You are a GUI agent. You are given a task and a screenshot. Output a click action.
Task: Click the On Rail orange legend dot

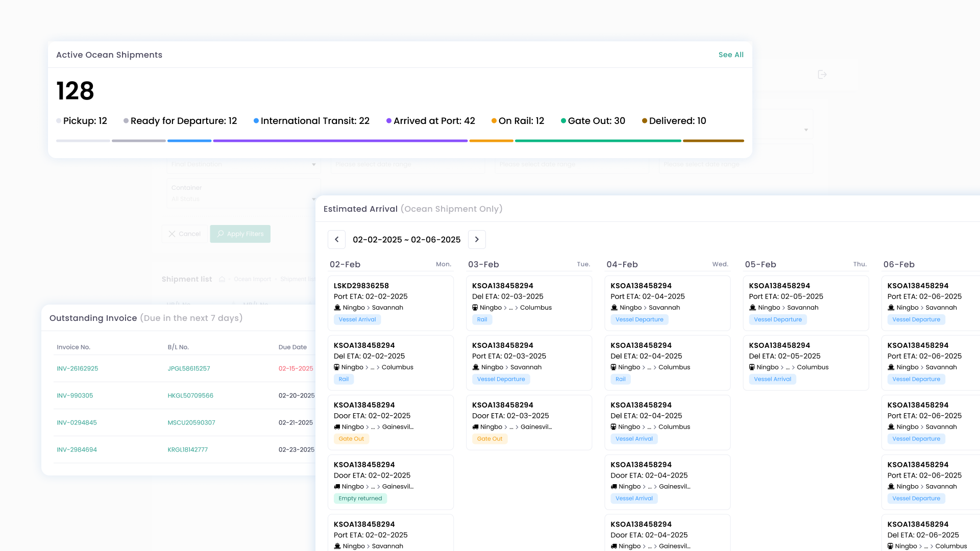[494, 121]
